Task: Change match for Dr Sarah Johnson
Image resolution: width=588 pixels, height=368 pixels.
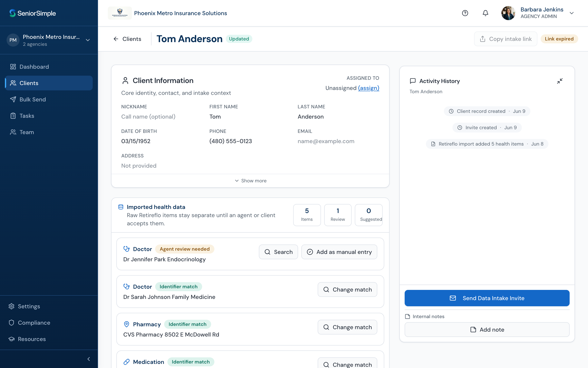Action: (x=347, y=290)
